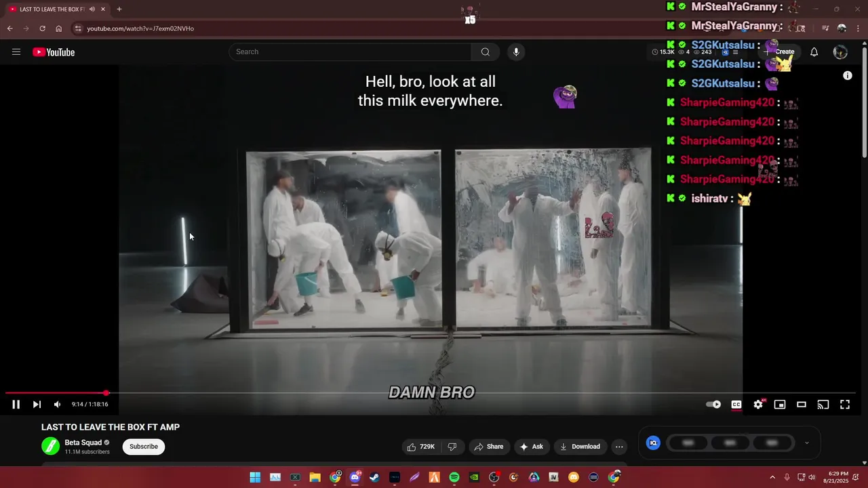Open OBS Studio from the taskbar
Image resolution: width=868 pixels, height=488 pixels.
point(494,477)
